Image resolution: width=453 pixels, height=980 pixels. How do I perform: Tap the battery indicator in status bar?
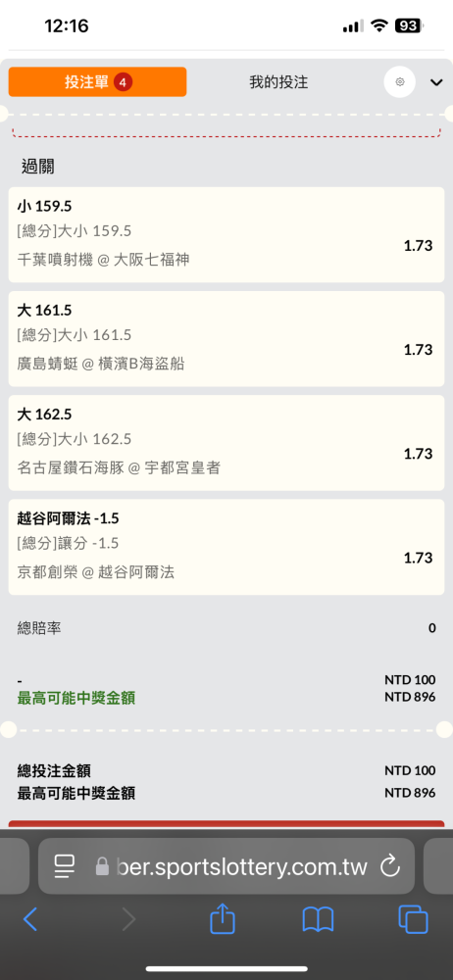pos(410,25)
